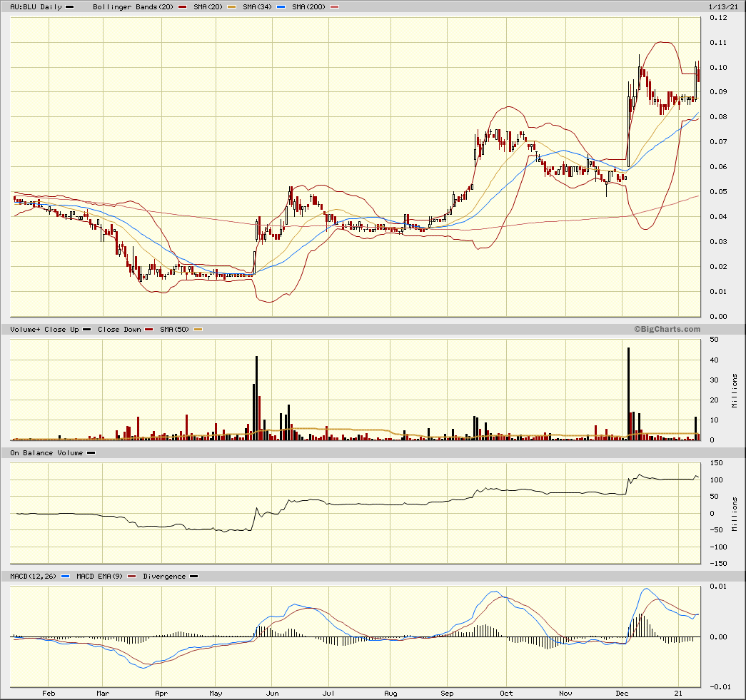Click the Volume+ Close Up legend label

click(44, 329)
